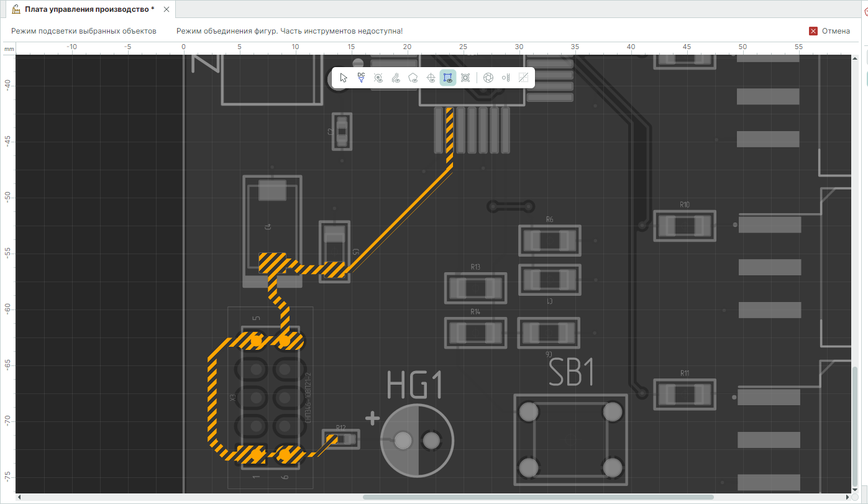This screenshot has width=868, height=504.
Task: Click the mm units ruler corner
Action: [x=8, y=48]
